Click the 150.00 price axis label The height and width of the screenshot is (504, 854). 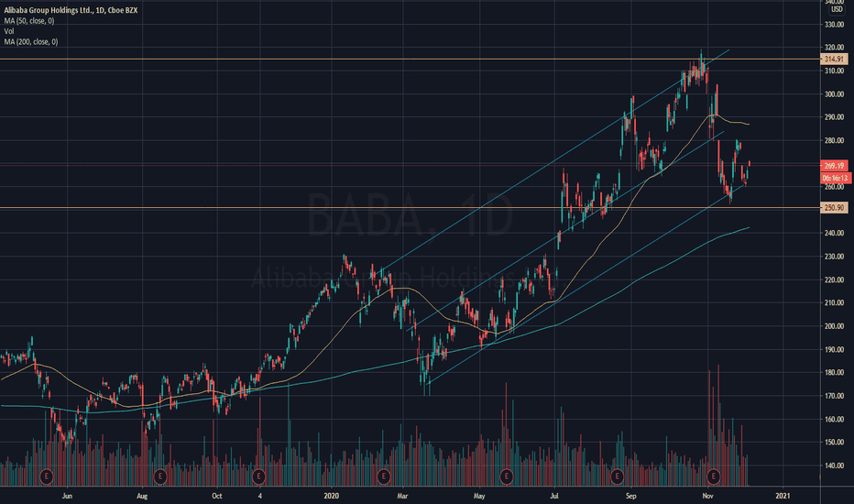[835, 443]
